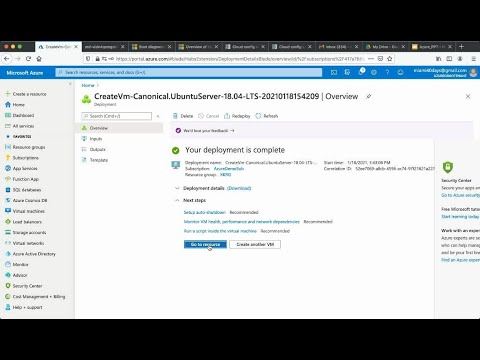Open Run a script inside VM link
Image resolution: width=480 pixels, height=360 pixels.
pos(220,231)
